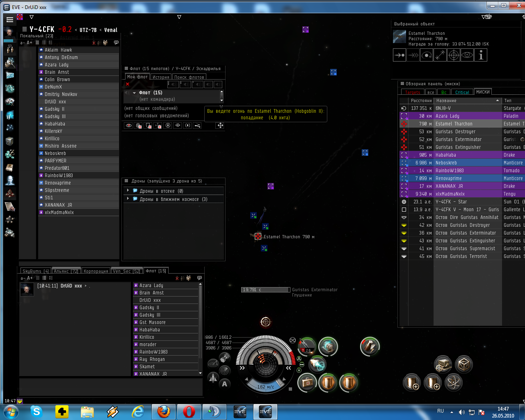
Task: Expand Дроны в отсеке (0) group
Action: pos(128,191)
